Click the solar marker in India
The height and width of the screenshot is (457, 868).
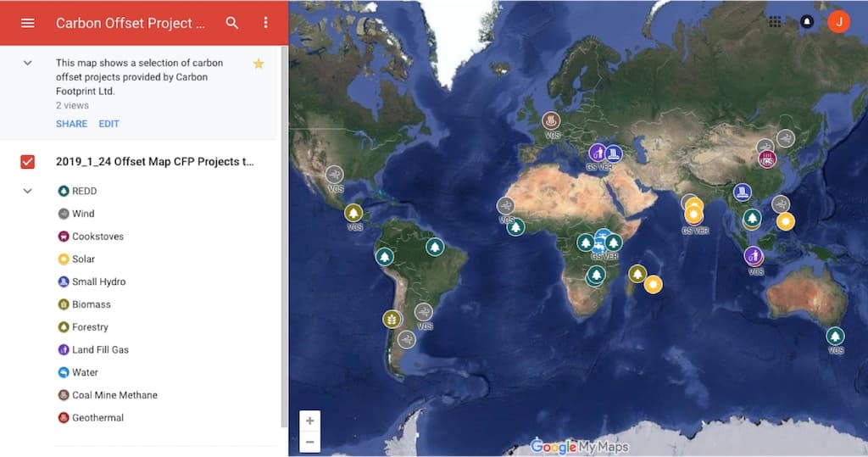pyautogui.click(x=693, y=214)
